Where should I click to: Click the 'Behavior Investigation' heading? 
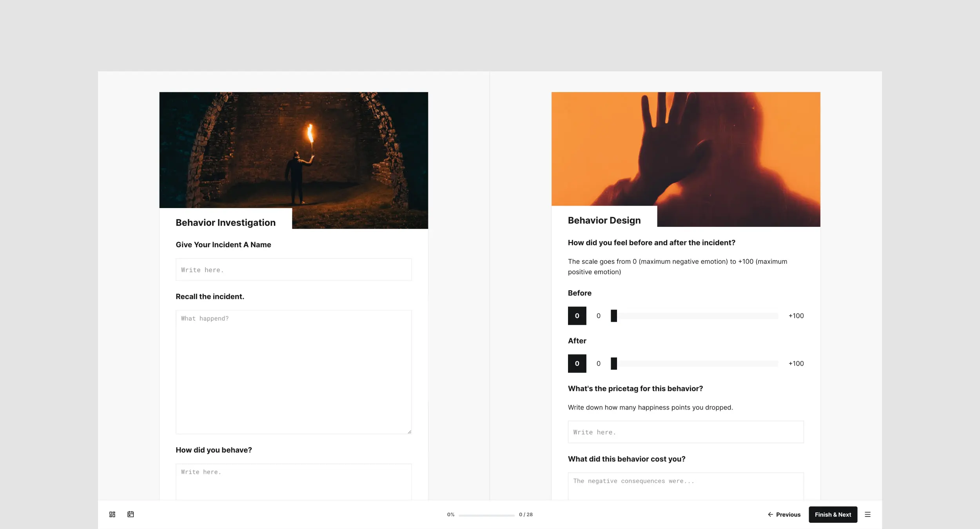point(225,223)
